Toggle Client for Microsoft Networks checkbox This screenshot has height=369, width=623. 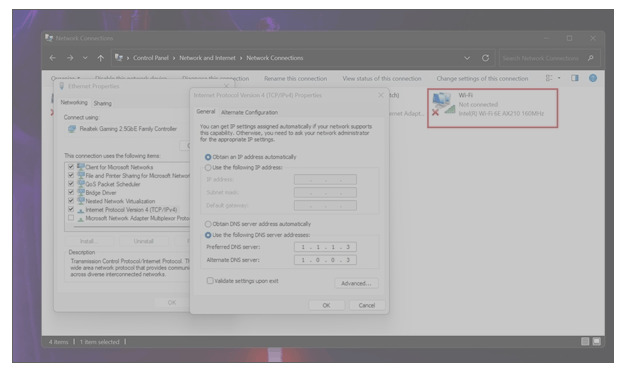(x=71, y=167)
